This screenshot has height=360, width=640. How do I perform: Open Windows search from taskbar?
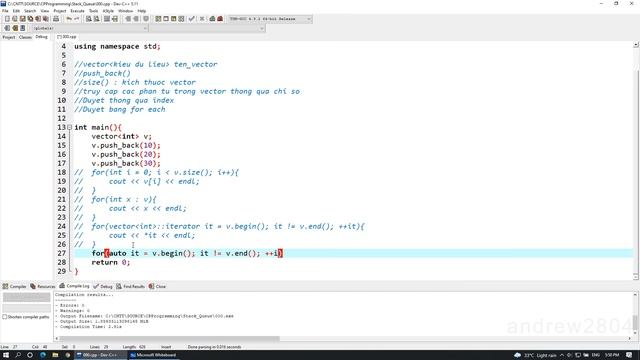pyautogui.click(x=18, y=355)
